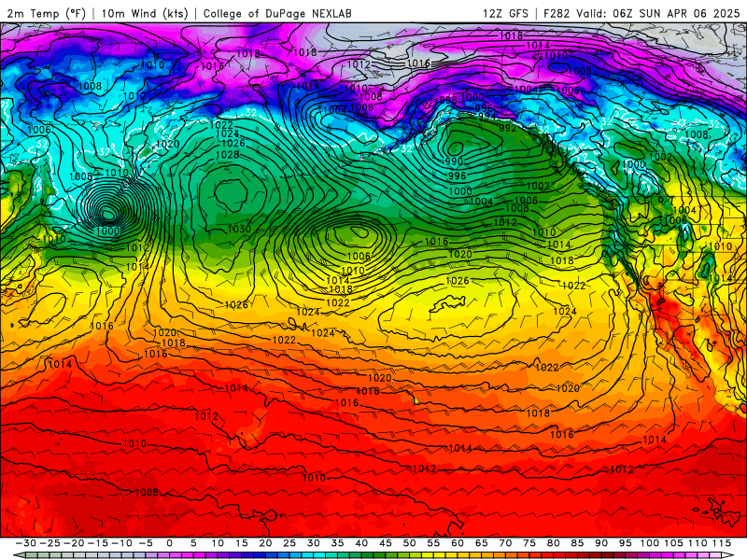
Task: Click the 70 colorbar label
Action: pos(505,543)
